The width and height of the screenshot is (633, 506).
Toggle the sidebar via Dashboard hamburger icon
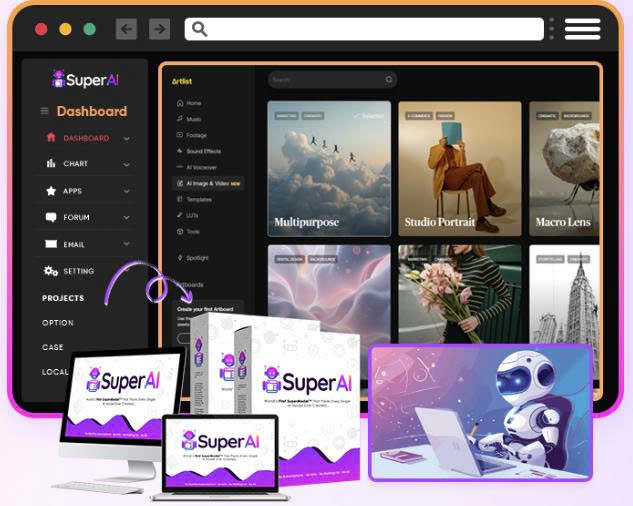coord(44,111)
